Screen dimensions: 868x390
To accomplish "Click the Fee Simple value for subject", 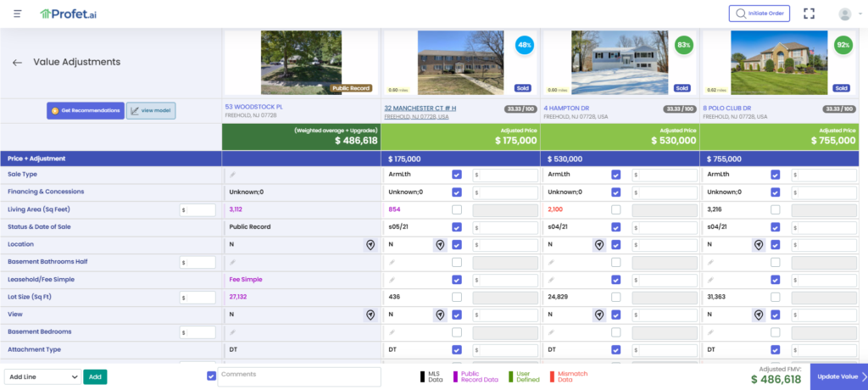I will (246, 280).
